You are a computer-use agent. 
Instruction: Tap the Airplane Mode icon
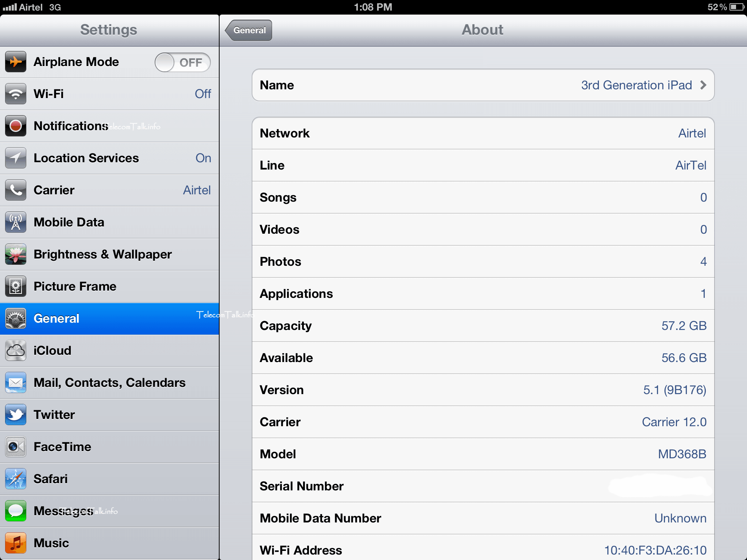(x=16, y=62)
